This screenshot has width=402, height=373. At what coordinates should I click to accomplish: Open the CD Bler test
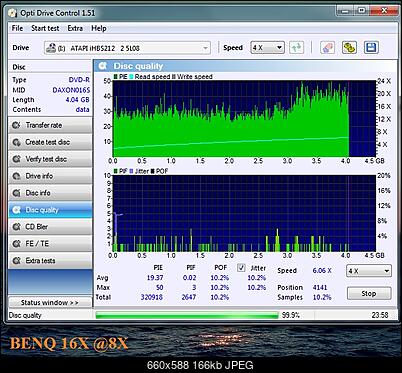tap(50, 227)
